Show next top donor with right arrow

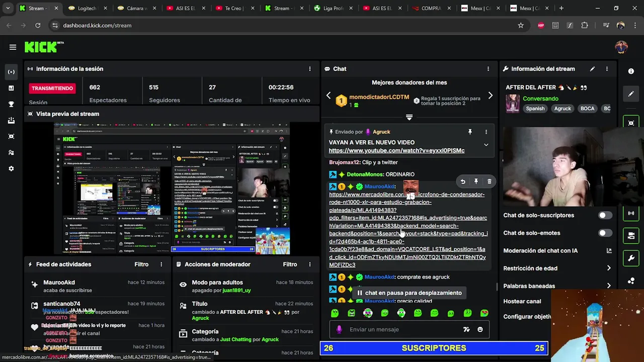490,96
